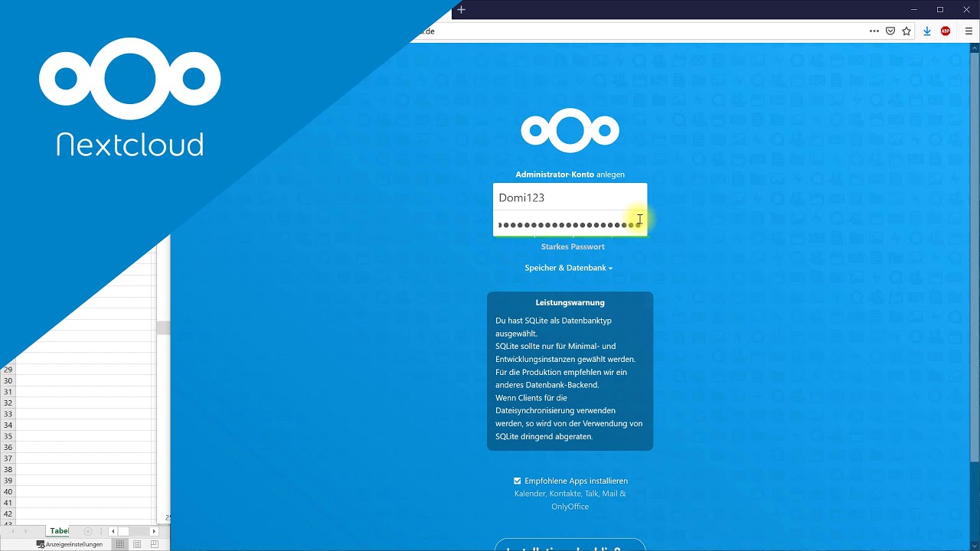Click 'Kalender, Kontakte, Talk, Mail &' text
Viewport: 980px width, 551px height.
pyautogui.click(x=570, y=494)
